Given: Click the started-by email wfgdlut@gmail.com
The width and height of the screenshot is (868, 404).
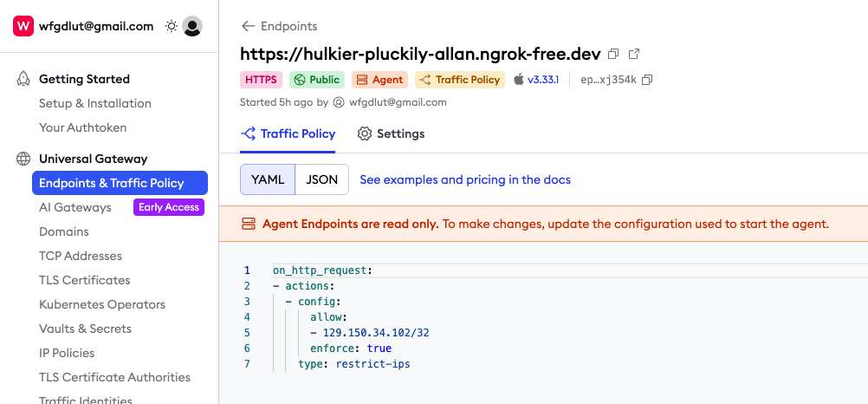Looking at the screenshot, I should click(398, 102).
